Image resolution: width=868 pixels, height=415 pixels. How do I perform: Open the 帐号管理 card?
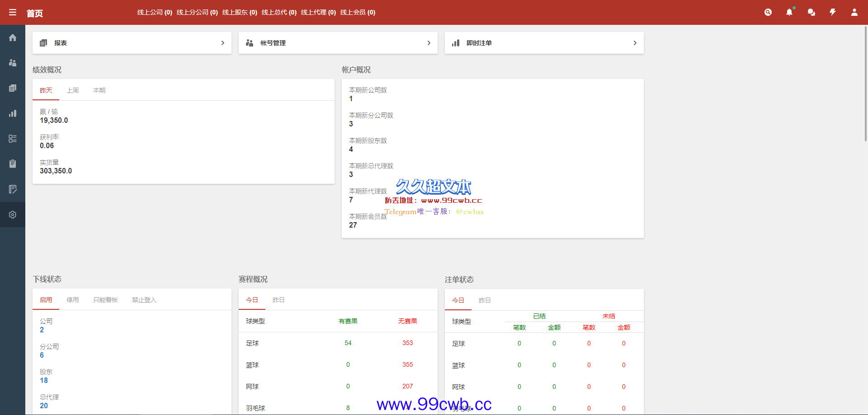pos(338,43)
